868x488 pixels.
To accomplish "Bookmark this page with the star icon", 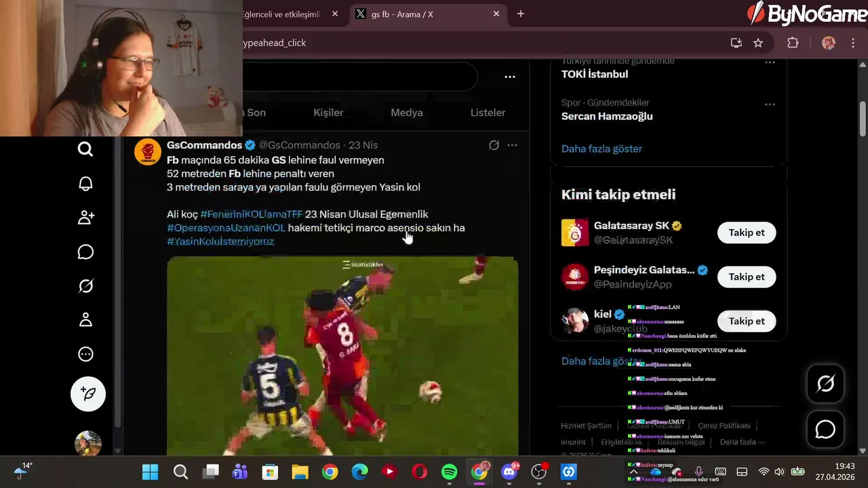I will (758, 43).
